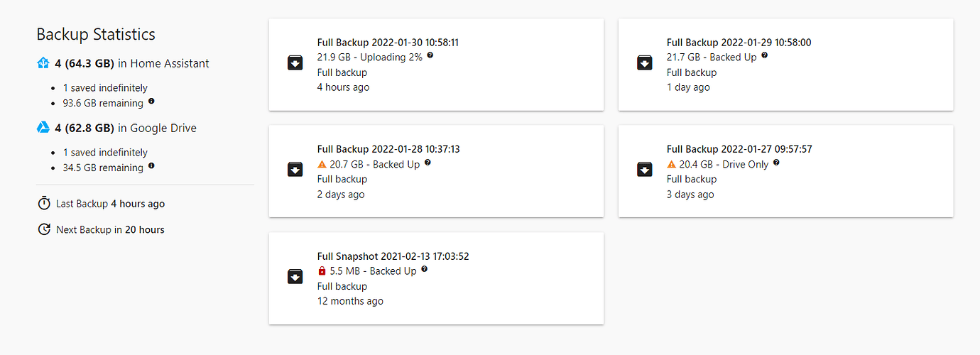980x355 pixels.
Task: Click archive icon for 2022-01-30 backup
Action: point(295,63)
